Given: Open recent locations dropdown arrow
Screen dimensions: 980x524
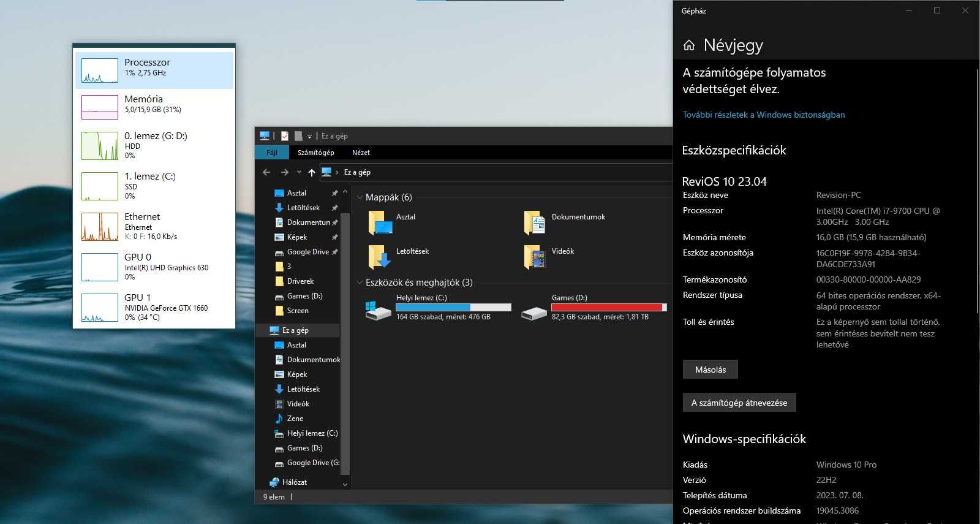Looking at the screenshot, I should coord(299,172).
